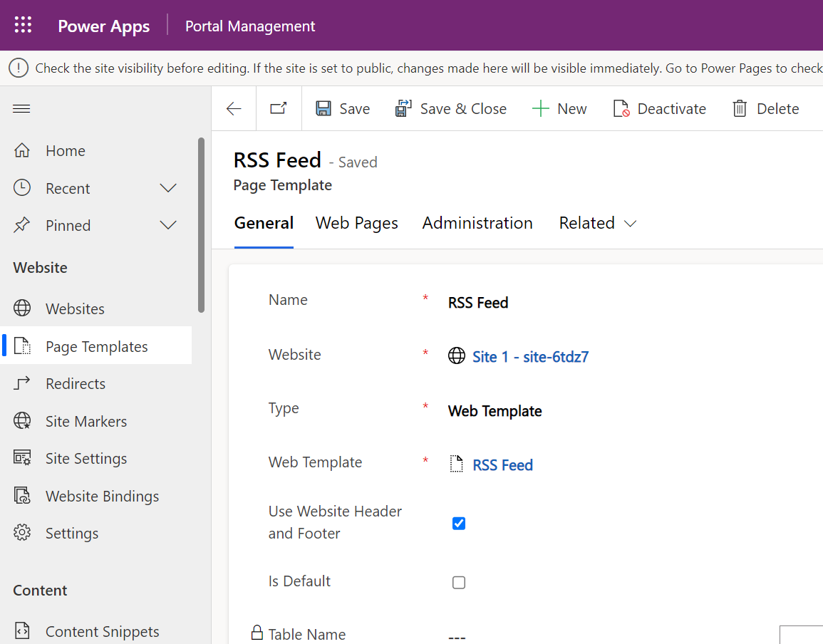Deactivate the RSS Feed page template
The image size is (823, 644).
pos(659,108)
